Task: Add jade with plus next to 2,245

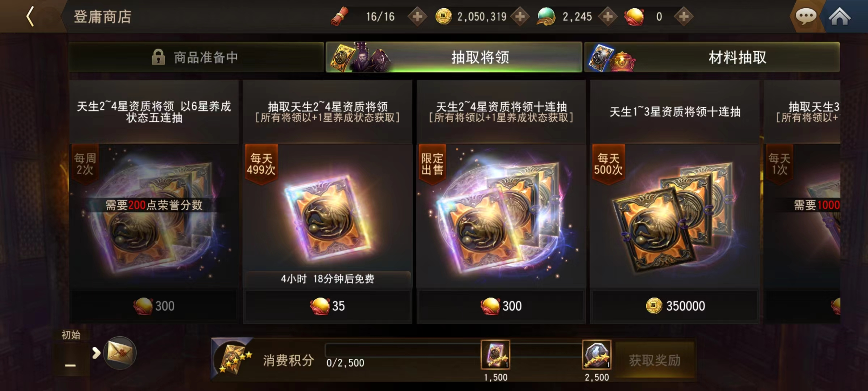Action: [x=608, y=17]
